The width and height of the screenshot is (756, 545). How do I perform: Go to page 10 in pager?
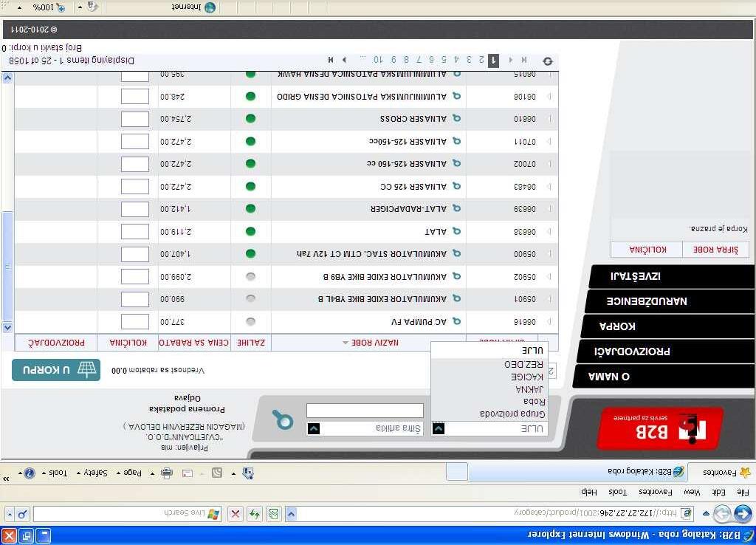coord(378,60)
